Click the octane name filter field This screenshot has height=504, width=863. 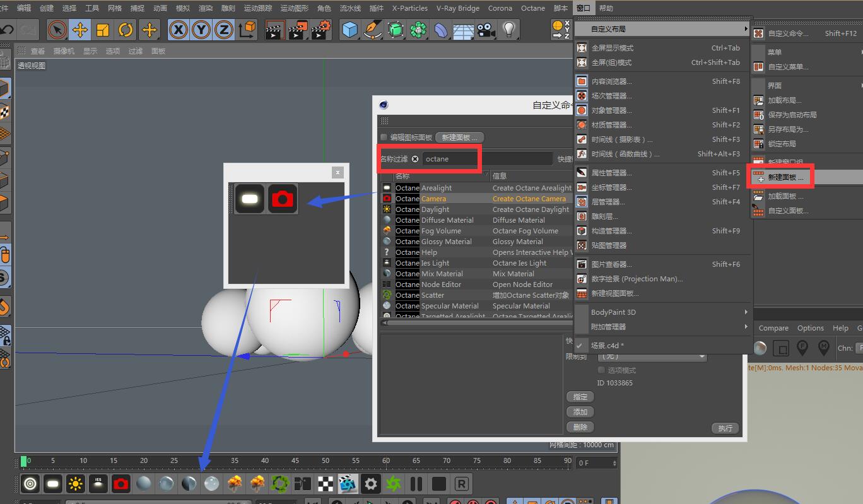click(487, 159)
